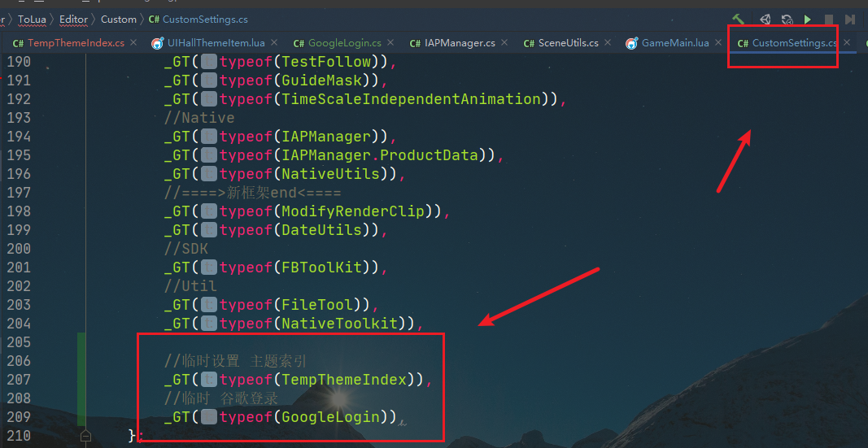Viewport: 868px width, 448px height.
Task: Close the TempThemeIndex.cs tab
Action: coord(133,42)
